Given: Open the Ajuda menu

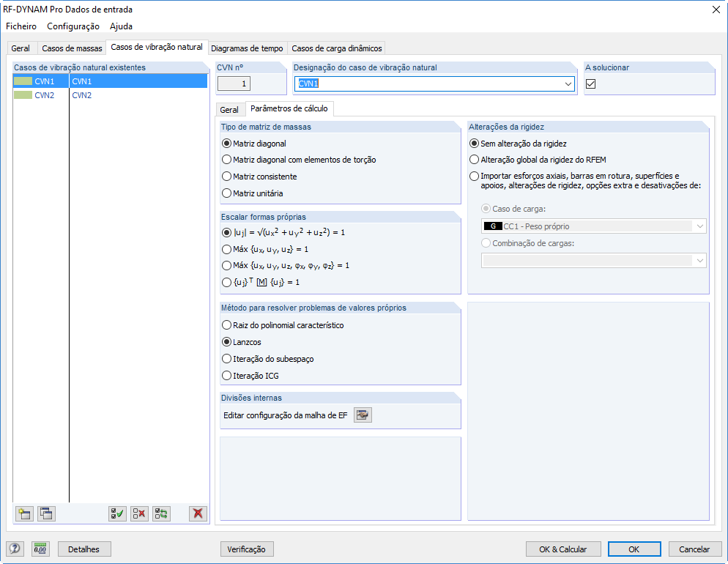Looking at the screenshot, I should click(121, 26).
